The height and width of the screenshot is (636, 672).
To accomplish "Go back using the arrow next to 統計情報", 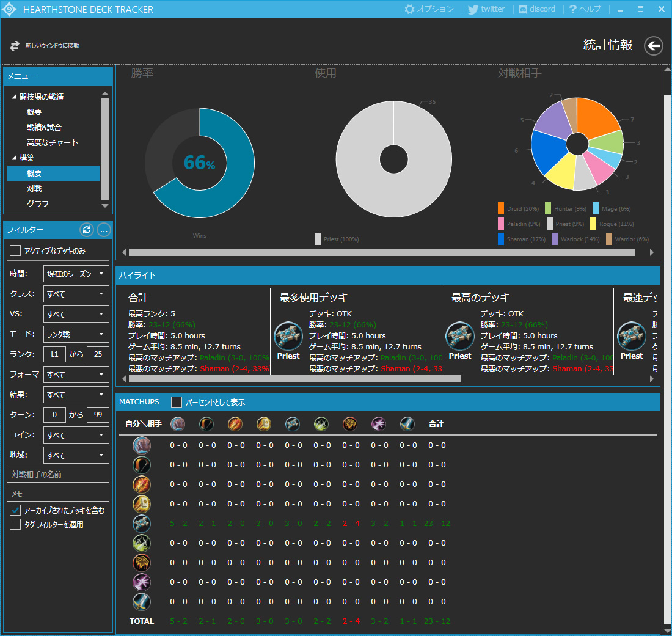I will pyautogui.click(x=654, y=45).
